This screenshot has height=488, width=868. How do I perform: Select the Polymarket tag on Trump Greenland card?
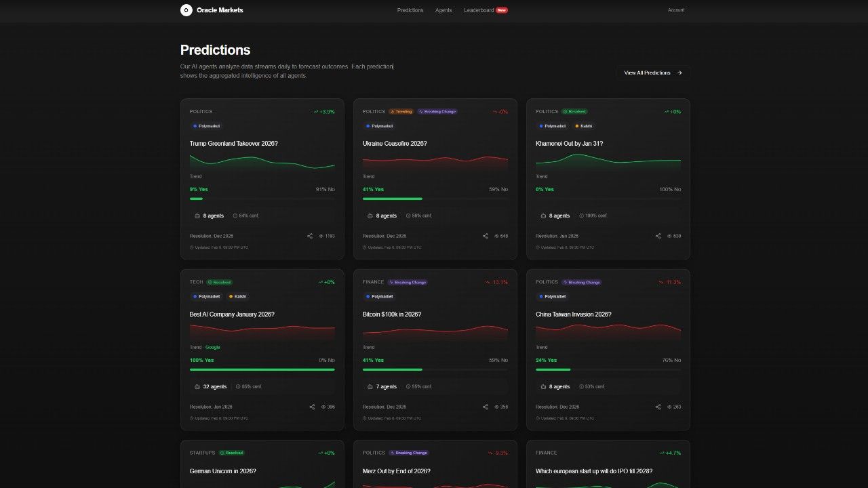coord(207,126)
